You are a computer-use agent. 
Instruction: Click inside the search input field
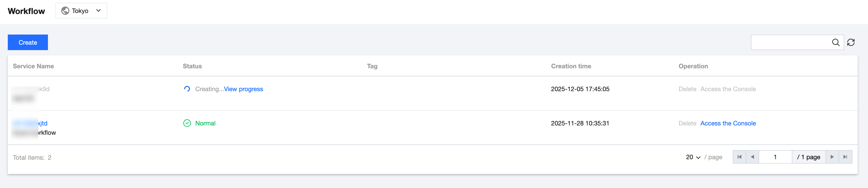click(790, 43)
